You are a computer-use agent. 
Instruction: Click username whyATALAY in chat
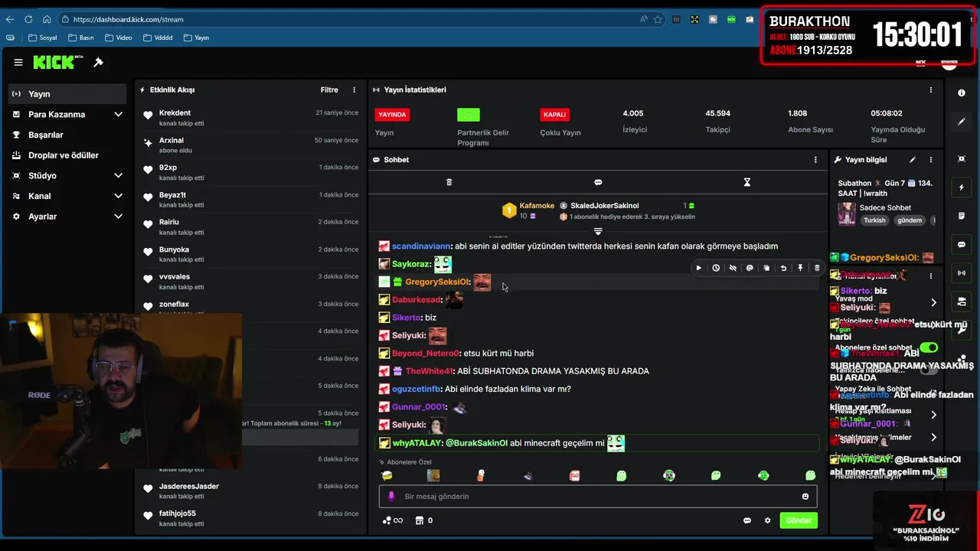(417, 442)
